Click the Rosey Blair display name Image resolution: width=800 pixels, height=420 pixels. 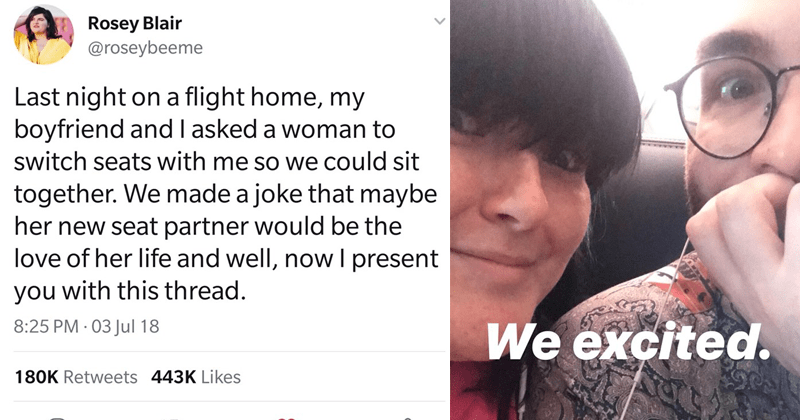click(x=135, y=23)
